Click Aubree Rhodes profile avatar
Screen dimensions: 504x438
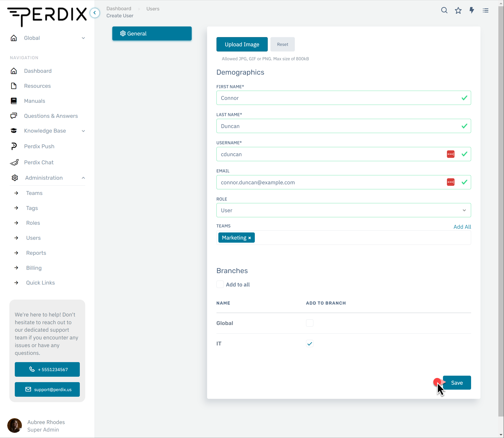click(x=14, y=425)
